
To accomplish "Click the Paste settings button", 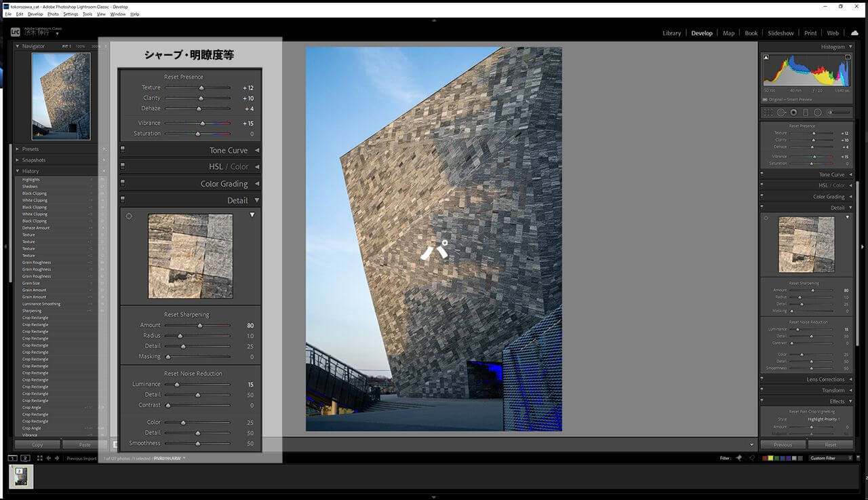I will click(x=84, y=445).
